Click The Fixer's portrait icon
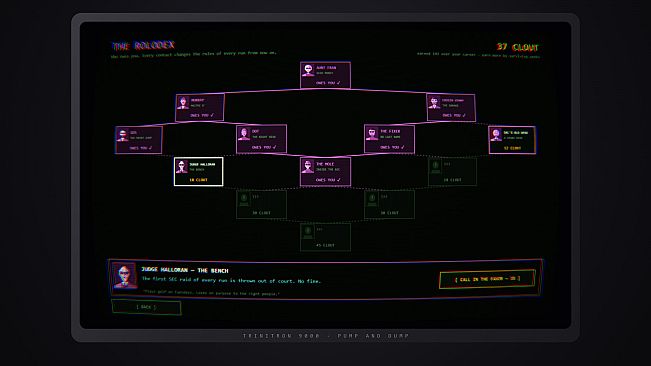This screenshot has width=651, height=366. coord(372,134)
